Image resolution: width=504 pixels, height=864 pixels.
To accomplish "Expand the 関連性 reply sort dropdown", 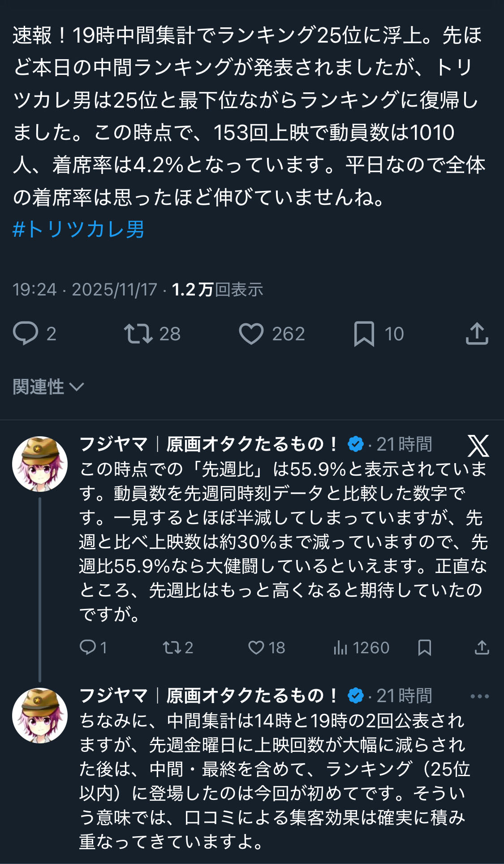I will click(48, 386).
